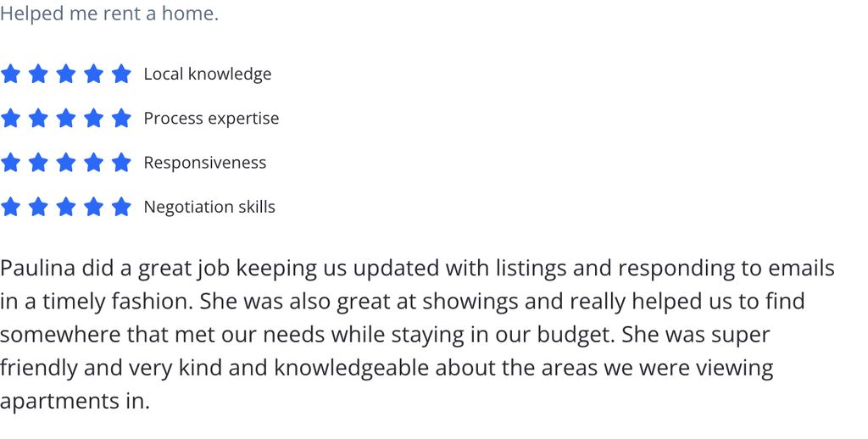
Task: Click third star of Process expertise rating
Action: pyautogui.click(x=66, y=118)
